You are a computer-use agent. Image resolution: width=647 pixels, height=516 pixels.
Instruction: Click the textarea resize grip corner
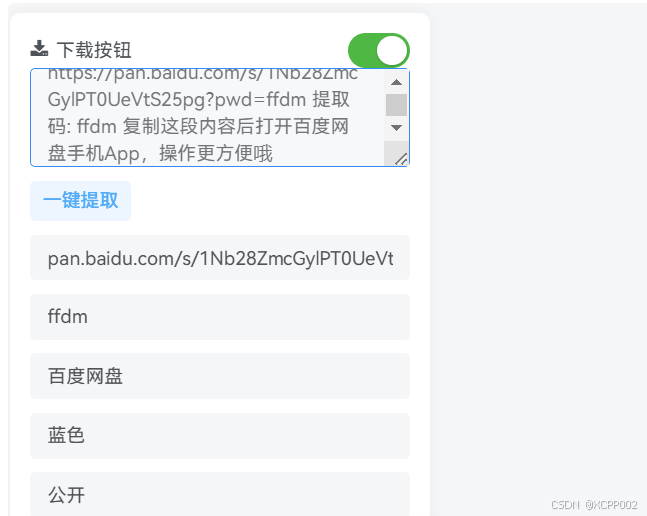coord(401,159)
